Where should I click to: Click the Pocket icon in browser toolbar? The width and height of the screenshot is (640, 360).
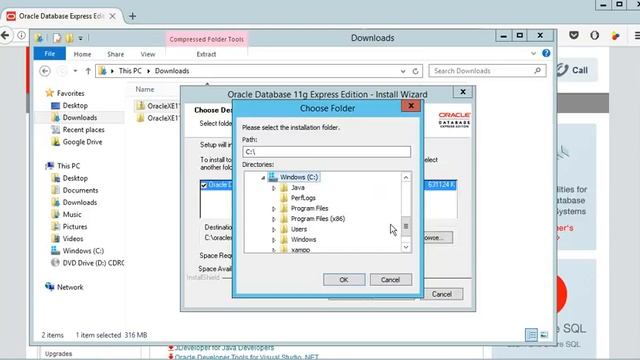pos(574,36)
